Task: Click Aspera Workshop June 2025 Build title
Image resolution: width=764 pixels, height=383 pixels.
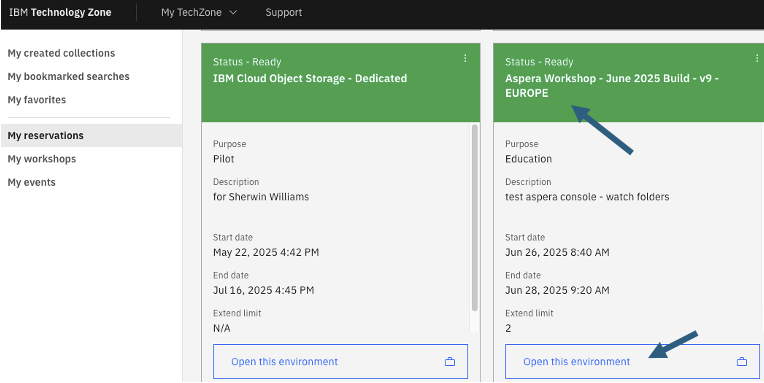Action: click(612, 86)
